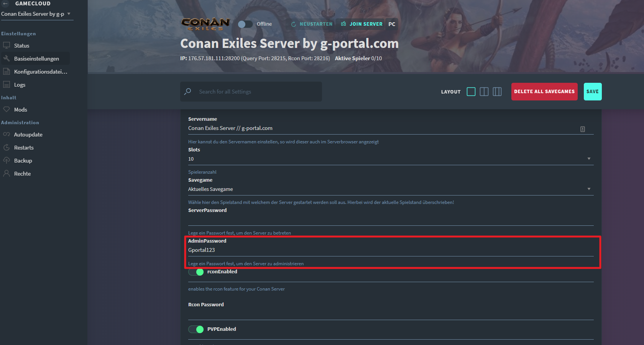Screen dimensions: 644x345
Task: Open the Rechte menu entry
Action: (x=22, y=174)
